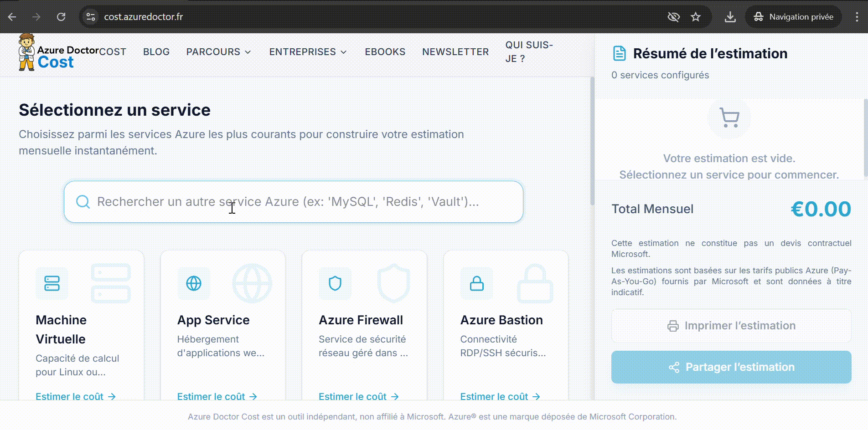Click Estimer le coût for App Service
The height and width of the screenshot is (430, 868).
point(217,397)
